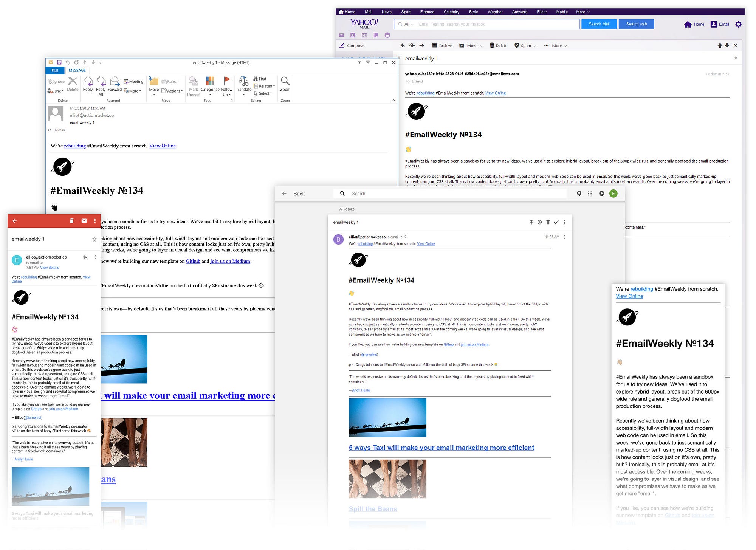Click Outlook Next Item down arrow

point(93,62)
